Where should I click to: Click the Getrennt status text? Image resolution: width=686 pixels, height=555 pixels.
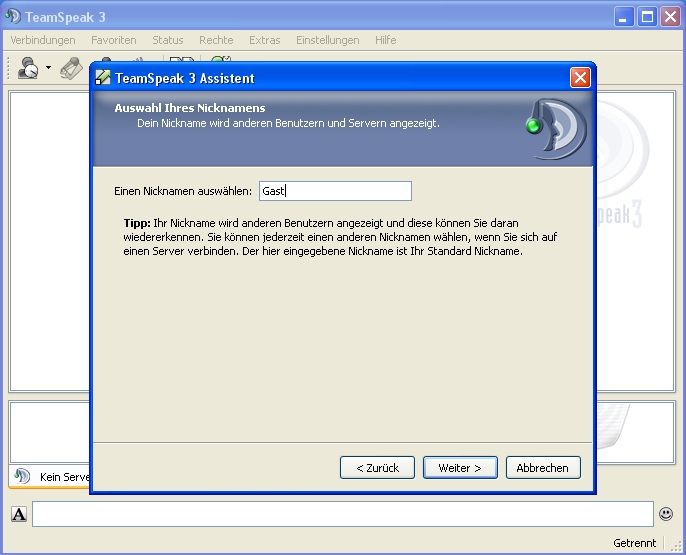tap(634, 543)
